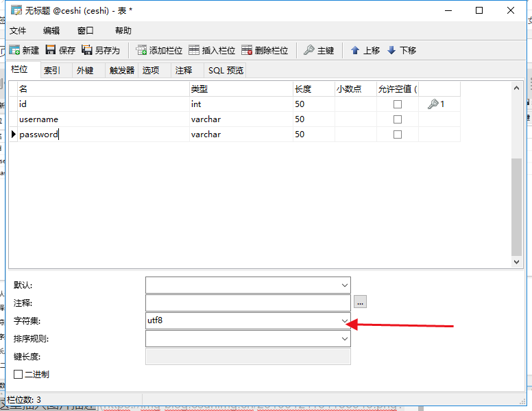Click the Primary key (主键) key icon
The width and height of the screenshot is (532, 411).
tap(309, 50)
